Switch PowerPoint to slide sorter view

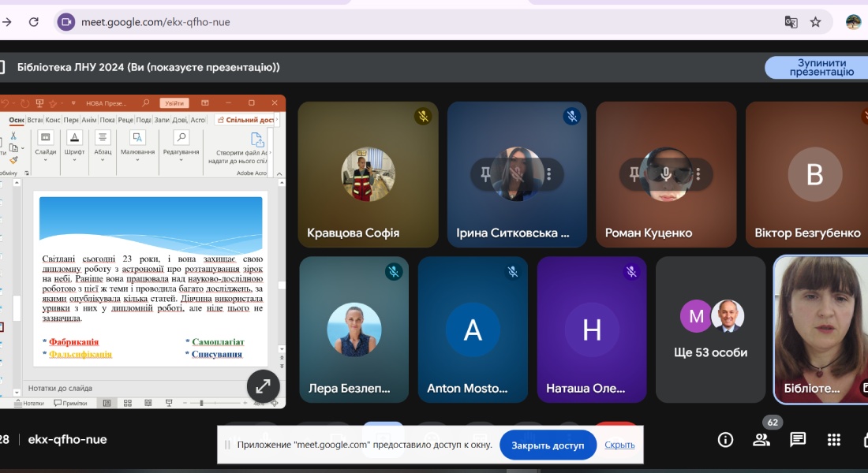[x=125, y=403]
